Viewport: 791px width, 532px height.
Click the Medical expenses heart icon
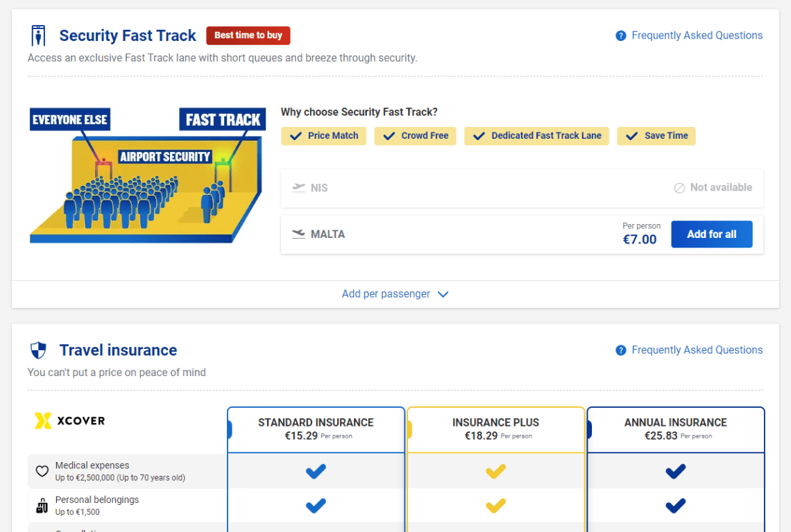42,471
